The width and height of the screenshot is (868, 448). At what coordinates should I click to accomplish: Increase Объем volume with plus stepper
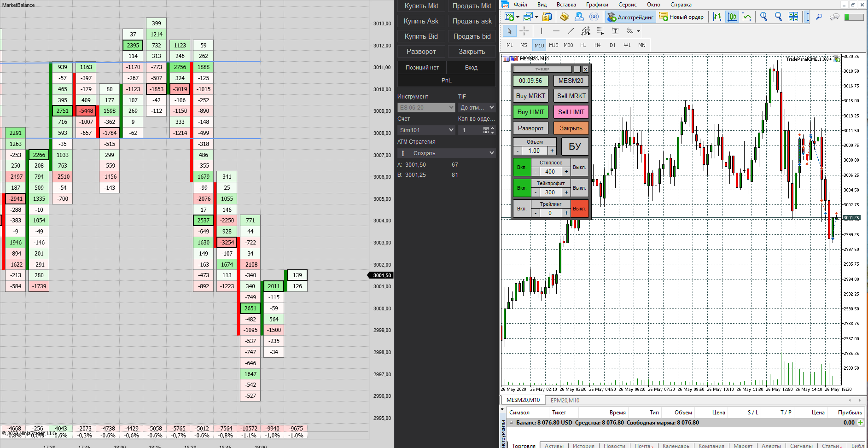[552, 151]
